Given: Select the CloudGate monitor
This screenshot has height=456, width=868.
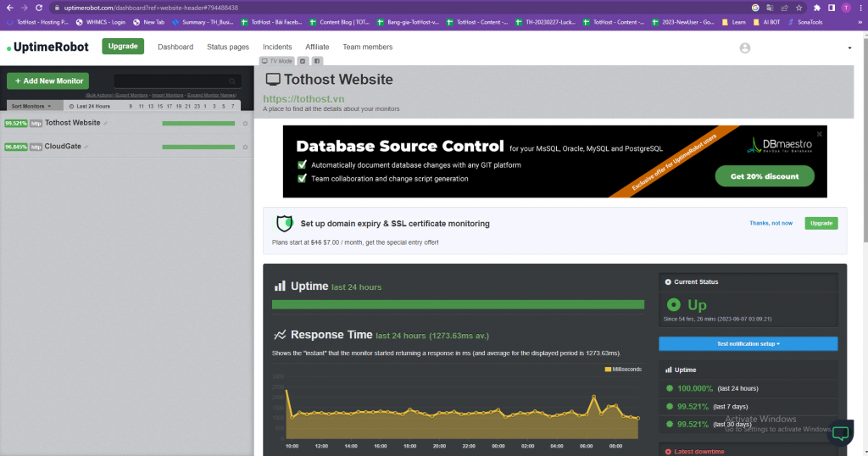Looking at the screenshot, I should click(63, 147).
